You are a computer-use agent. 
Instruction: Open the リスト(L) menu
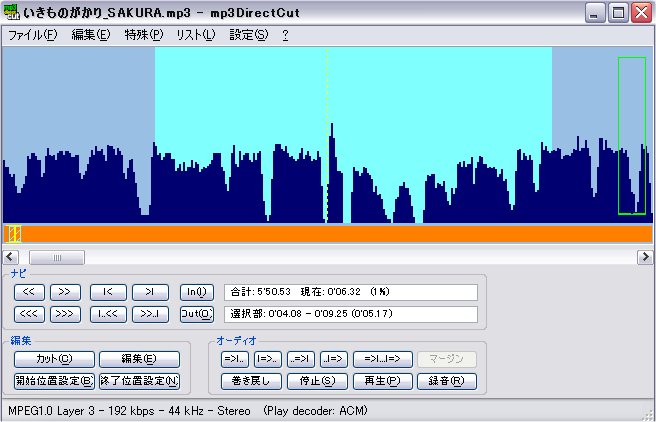point(195,35)
